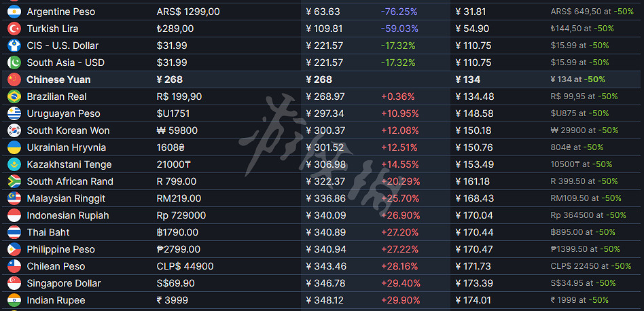644x311 pixels.
Task: Click the +29.90% Indian Rupee difference
Action: (399, 300)
